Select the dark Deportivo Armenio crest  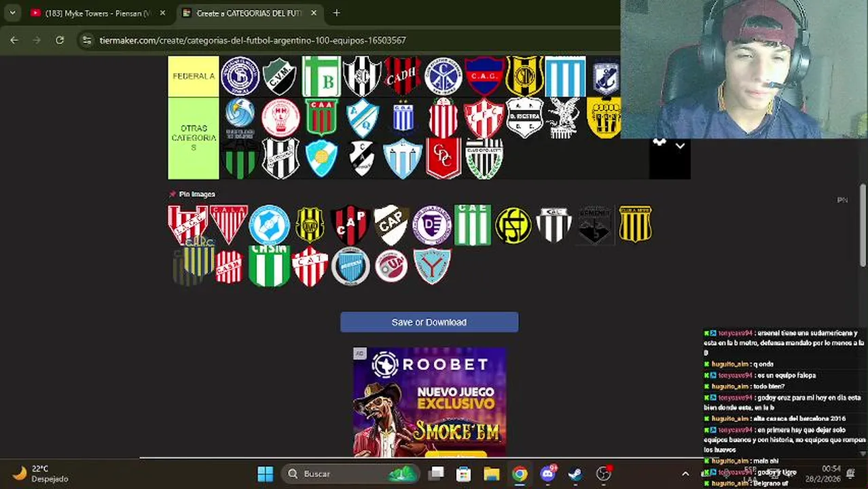coord(594,225)
